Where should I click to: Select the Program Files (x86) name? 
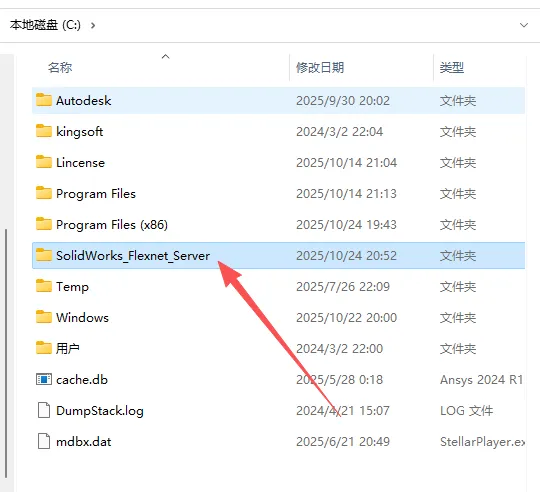112,225
